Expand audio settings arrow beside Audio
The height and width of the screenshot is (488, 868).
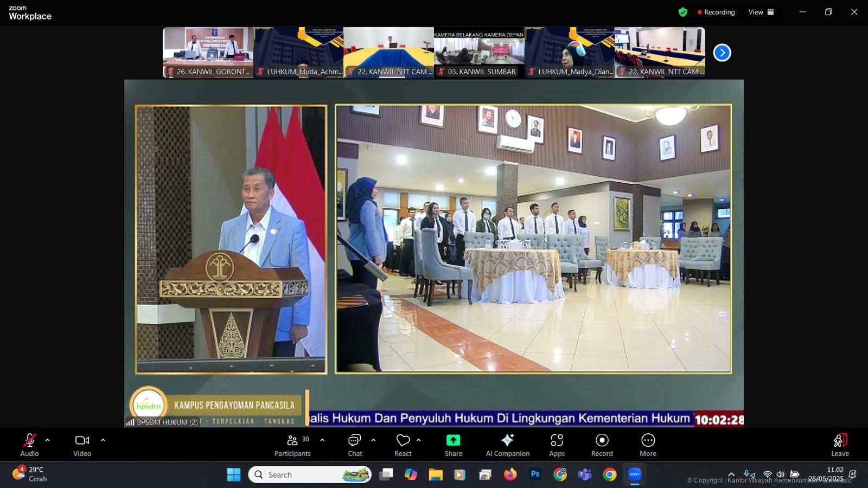[47, 440]
